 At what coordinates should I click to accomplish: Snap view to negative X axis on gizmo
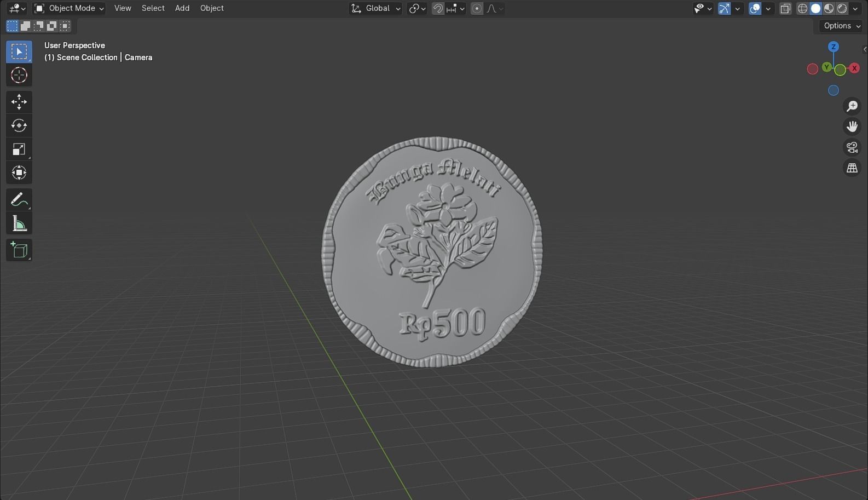[x=813, y=68]
